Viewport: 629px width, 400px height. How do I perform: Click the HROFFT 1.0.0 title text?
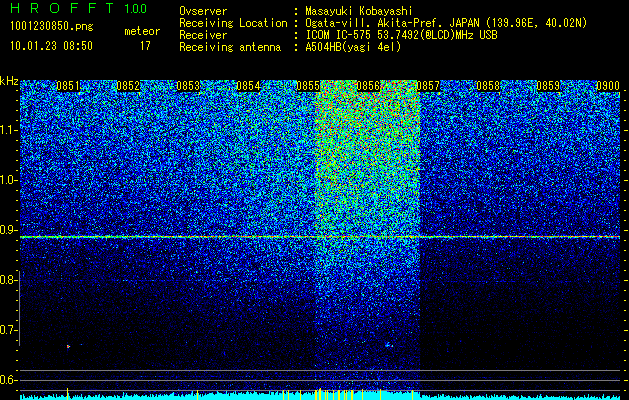78,8
